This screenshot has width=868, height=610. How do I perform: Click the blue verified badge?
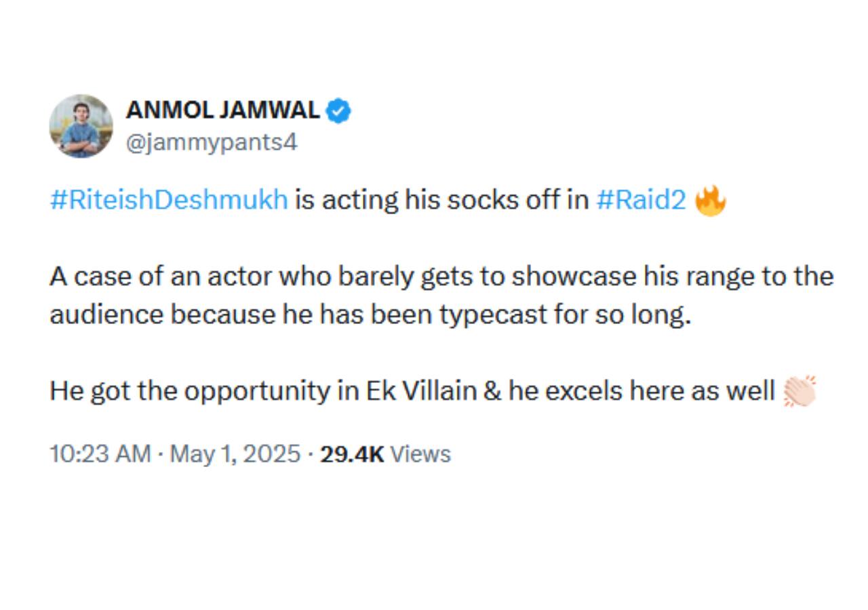coord(339,110)
